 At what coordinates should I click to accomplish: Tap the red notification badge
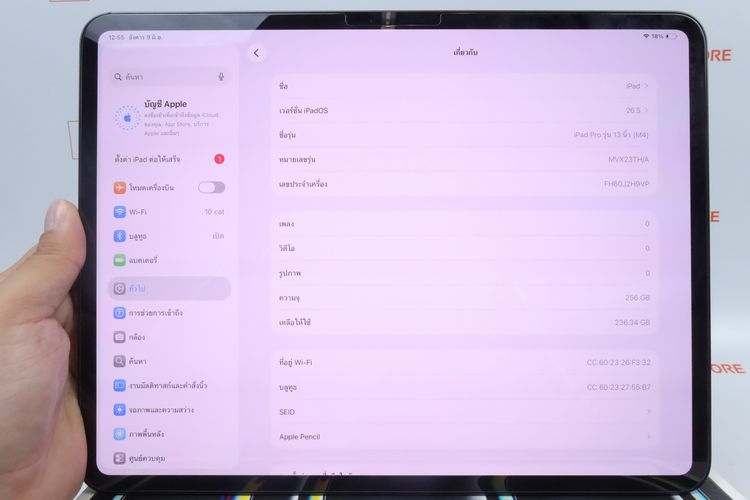click(x=219, y=159)
